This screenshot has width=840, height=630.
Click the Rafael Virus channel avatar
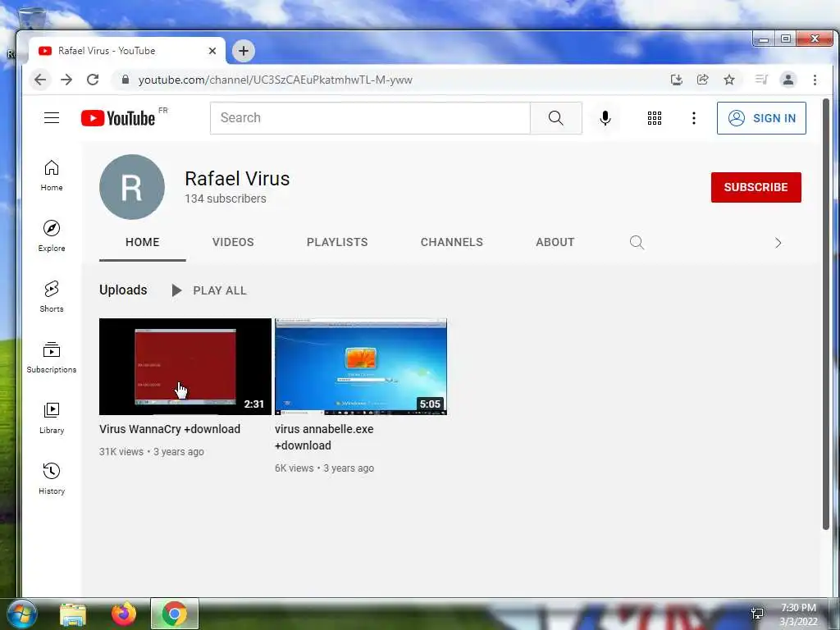pyautogui.click(x=132, y=187)
